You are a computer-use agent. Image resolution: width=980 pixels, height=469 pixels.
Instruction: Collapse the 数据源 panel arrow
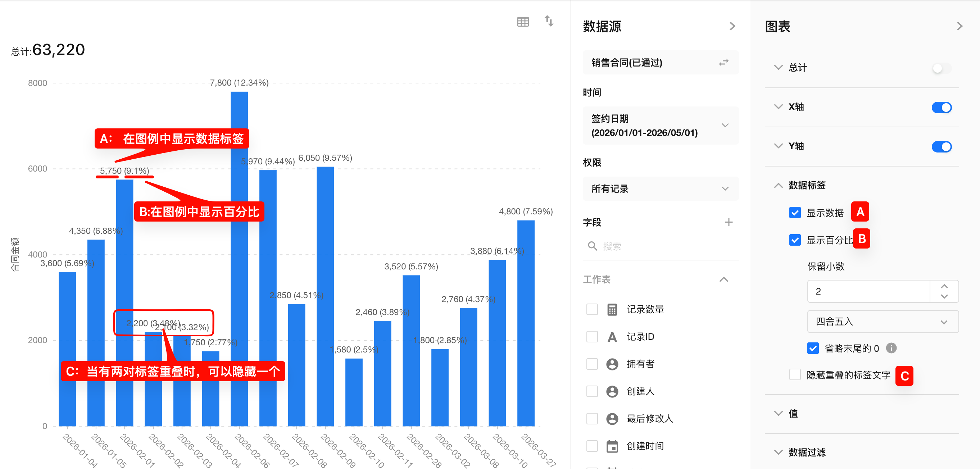pyautogui.click(x=732, y=26)
